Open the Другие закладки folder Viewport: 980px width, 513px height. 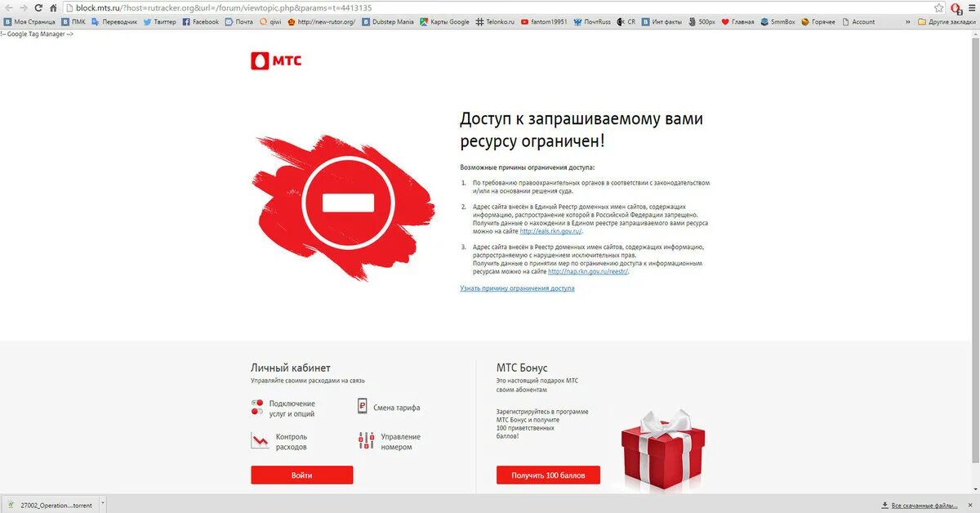point(947,22)
